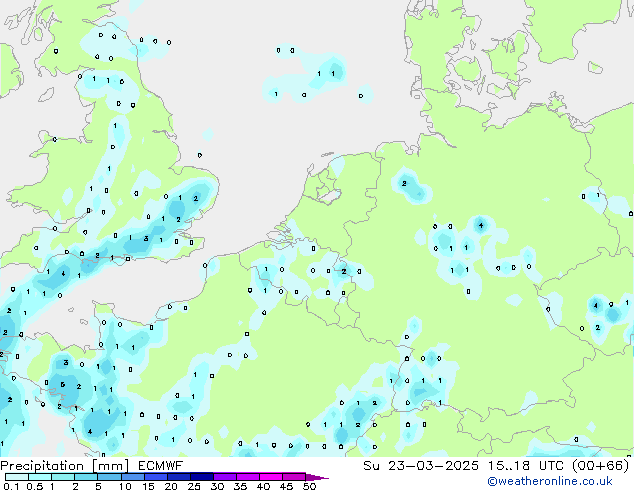This screenshot has height=490, width=634.
Task: Open the weatheronline.co.uk copyright link
Action: tap(550, 481)
